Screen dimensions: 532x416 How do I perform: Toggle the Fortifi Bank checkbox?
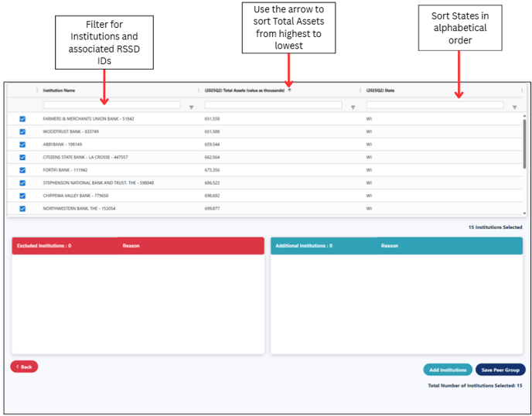click(22, 170)
